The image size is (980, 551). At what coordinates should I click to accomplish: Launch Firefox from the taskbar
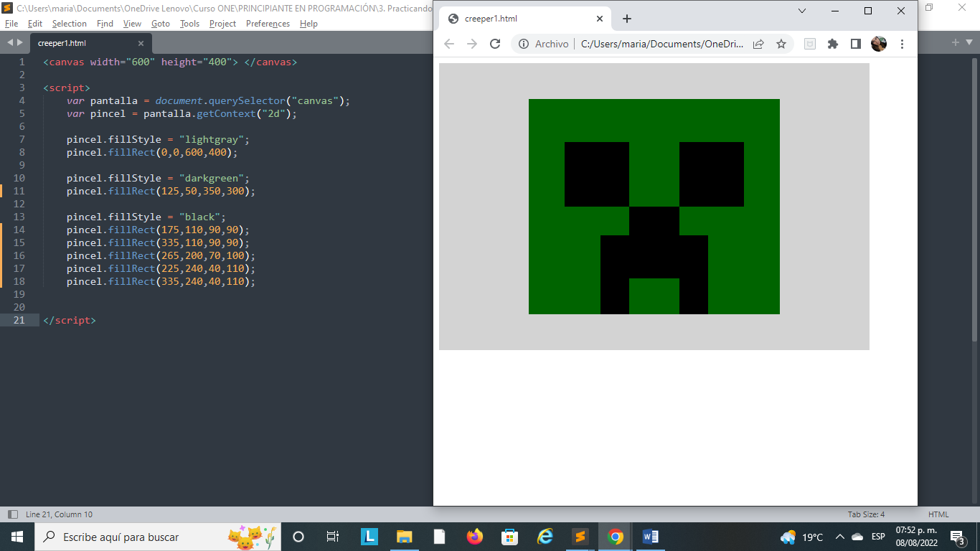(x=474, y=537)
